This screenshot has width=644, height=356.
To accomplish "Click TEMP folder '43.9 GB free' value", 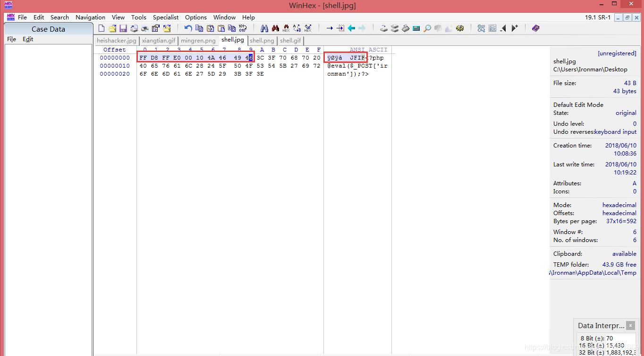I will 619,265.
